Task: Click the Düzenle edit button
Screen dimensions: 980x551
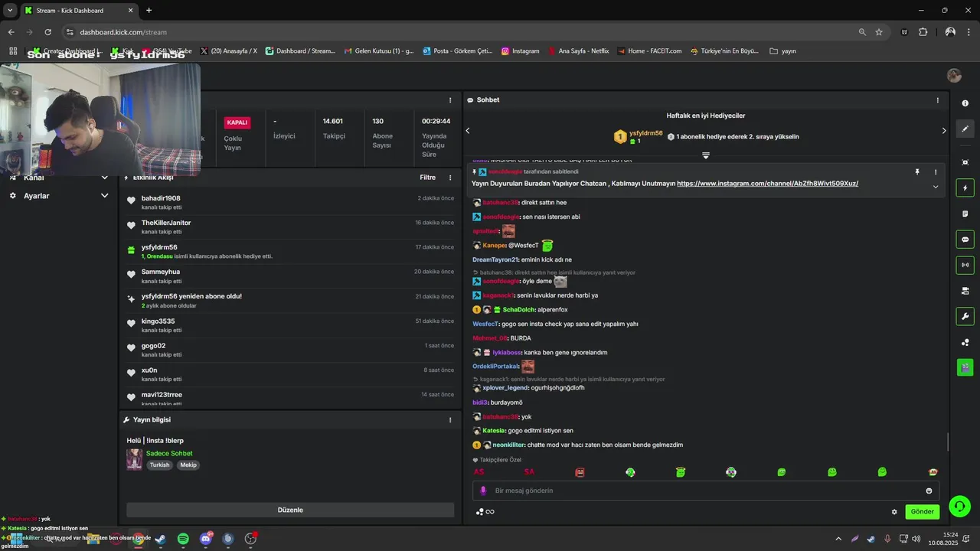Action: click(x=290, y=510)
